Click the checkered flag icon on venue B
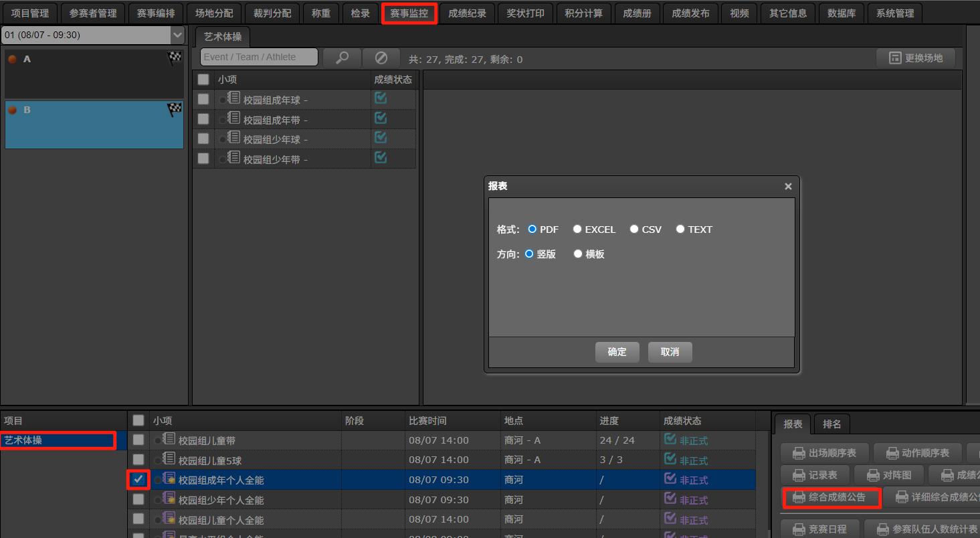980x538 pixels. point(174,110)
